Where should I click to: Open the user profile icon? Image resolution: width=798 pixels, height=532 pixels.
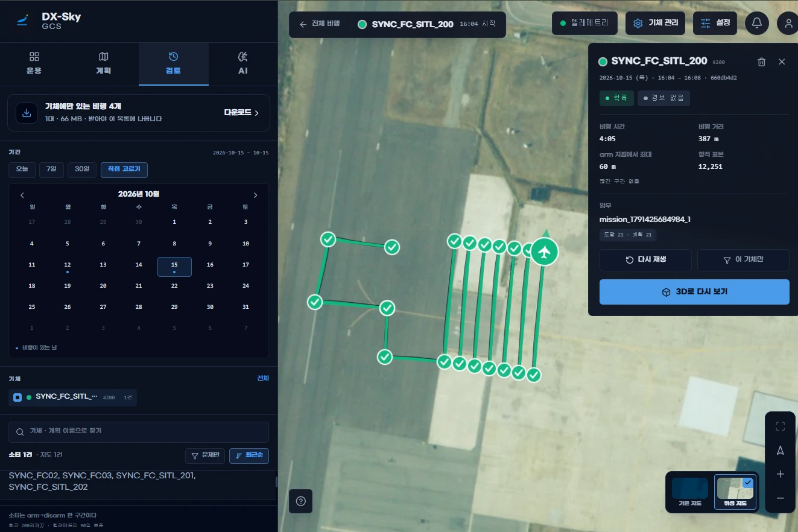point(788,24)
